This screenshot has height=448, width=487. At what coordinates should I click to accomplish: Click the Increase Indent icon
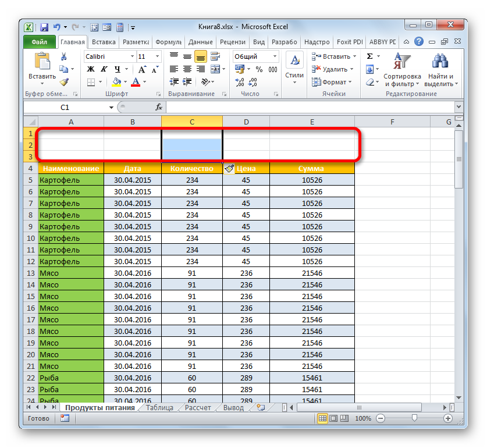[187, 82]
